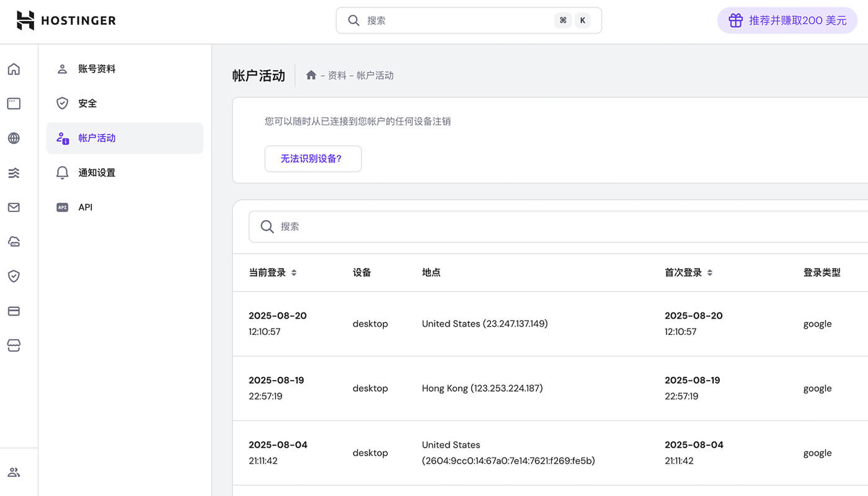868x496 pixels.
Task: Open the Horizons waves icon in rail
Action: tap(14, 173)
